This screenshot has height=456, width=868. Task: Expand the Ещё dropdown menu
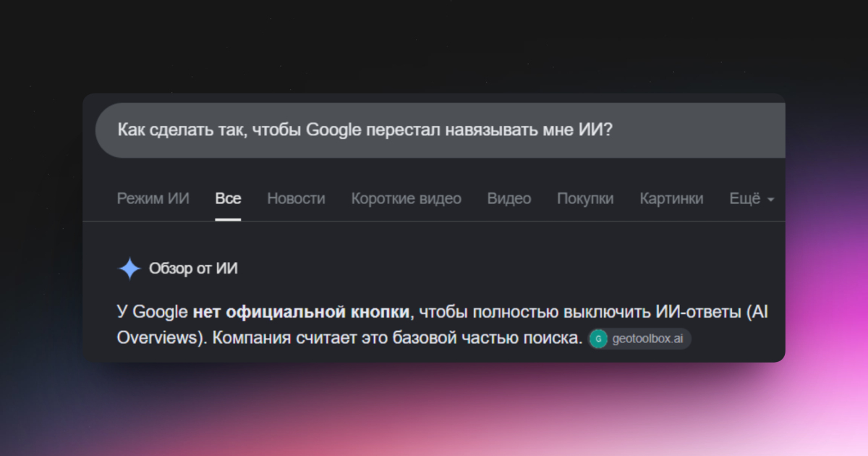(x=752, y=198)
